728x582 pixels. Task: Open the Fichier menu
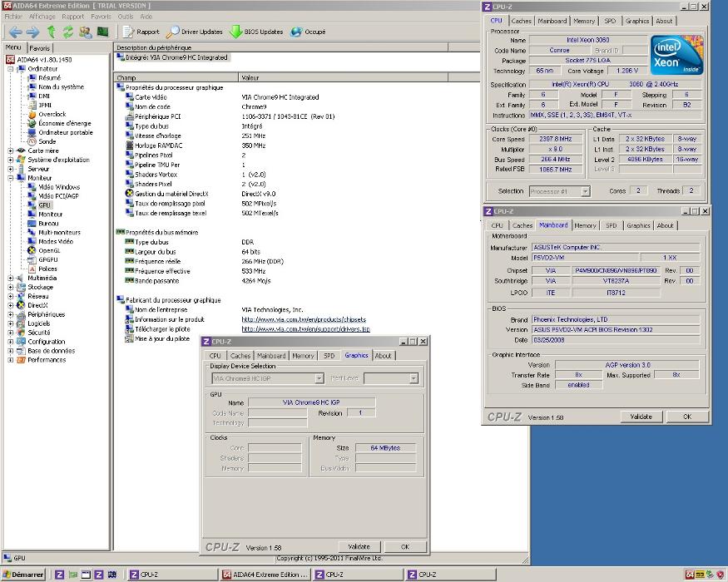(x=13, y=17)
